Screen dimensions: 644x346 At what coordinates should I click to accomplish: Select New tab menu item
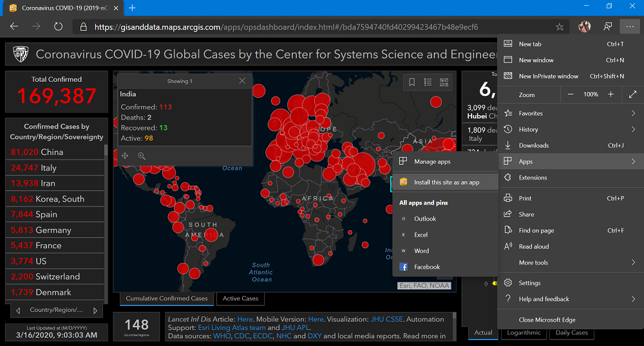point(571,44)
